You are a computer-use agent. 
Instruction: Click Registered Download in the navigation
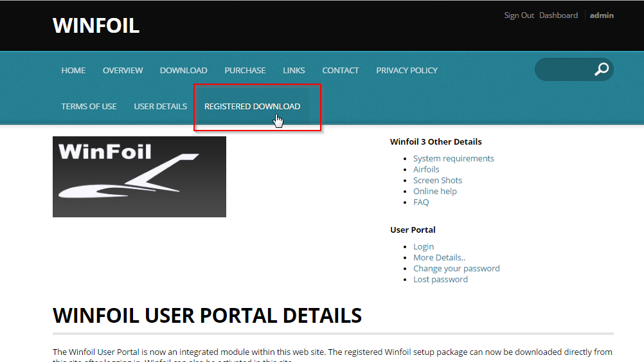[252, 107]
